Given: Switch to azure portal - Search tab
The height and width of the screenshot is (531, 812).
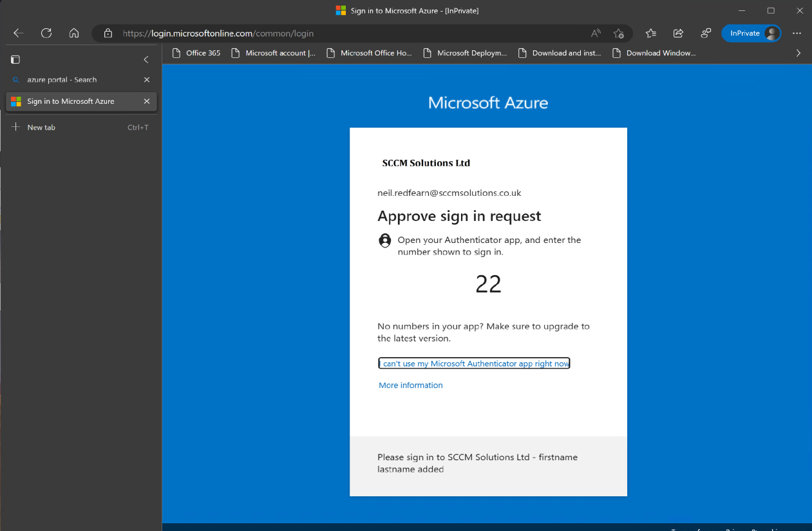Looking at the screenshot, I should click(x=71, y=80).
